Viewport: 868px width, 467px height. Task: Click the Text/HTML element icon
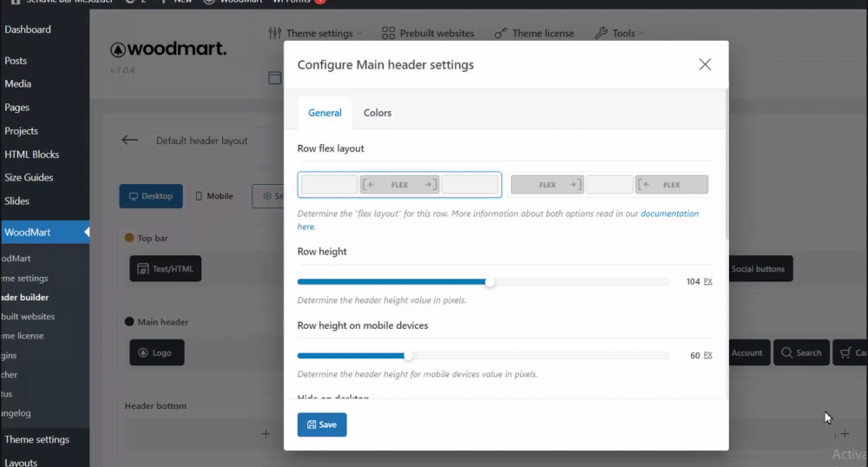pos(143,269)
